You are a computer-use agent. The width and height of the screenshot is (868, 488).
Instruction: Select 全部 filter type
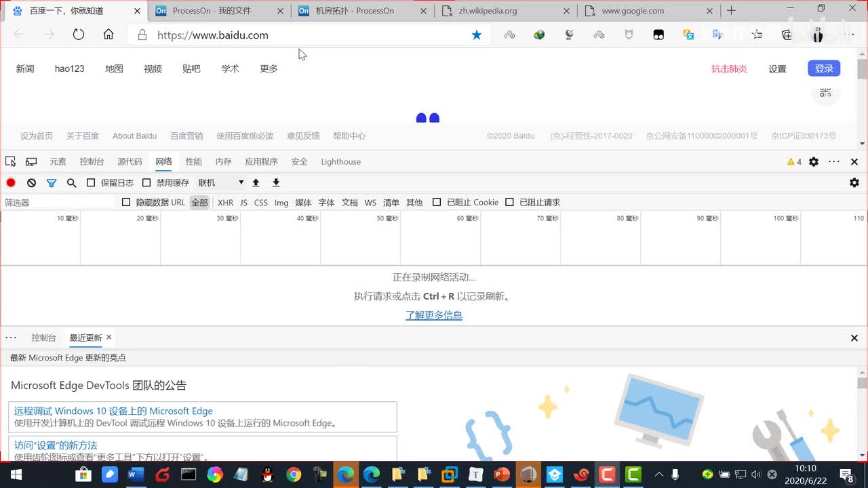pos(199,202)
